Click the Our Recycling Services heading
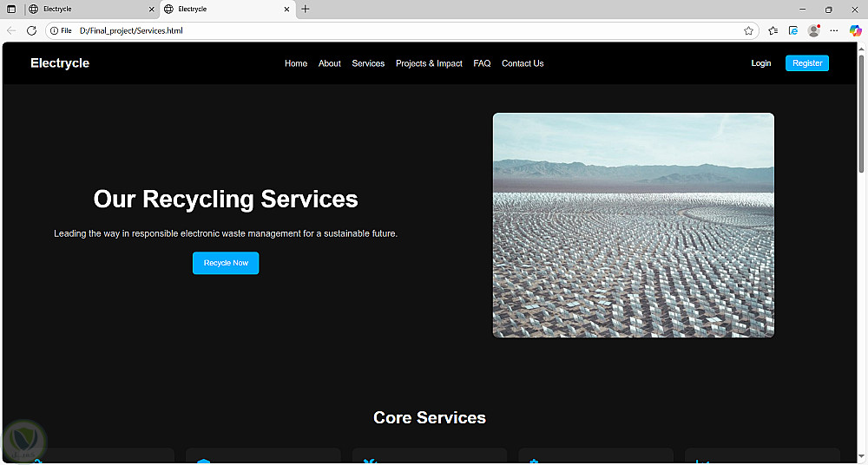The height and width of the screenshot is (465, 868). pyautogui.click(x=226, y=200)
